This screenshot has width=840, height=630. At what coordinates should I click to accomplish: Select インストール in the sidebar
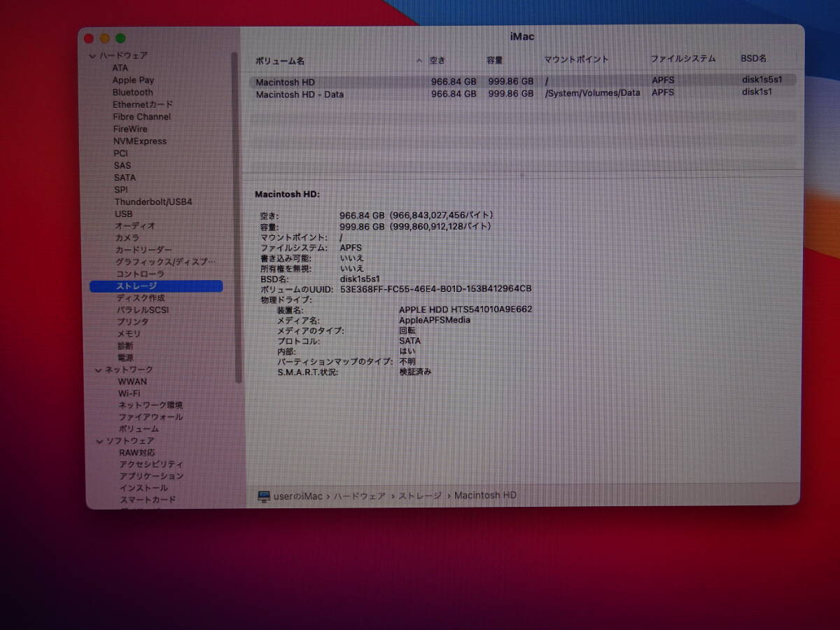(x=143, y=488)
